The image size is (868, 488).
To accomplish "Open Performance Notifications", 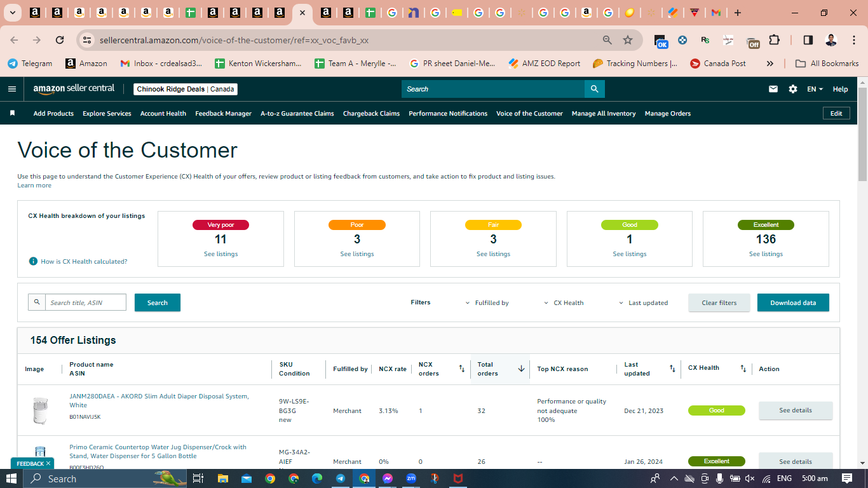I will click(448, 114).
